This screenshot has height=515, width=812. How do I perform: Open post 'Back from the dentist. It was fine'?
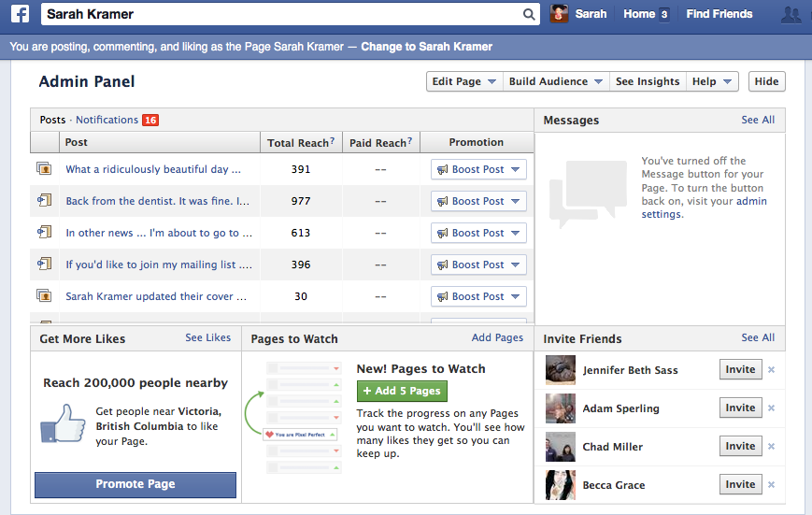[157, 201]
